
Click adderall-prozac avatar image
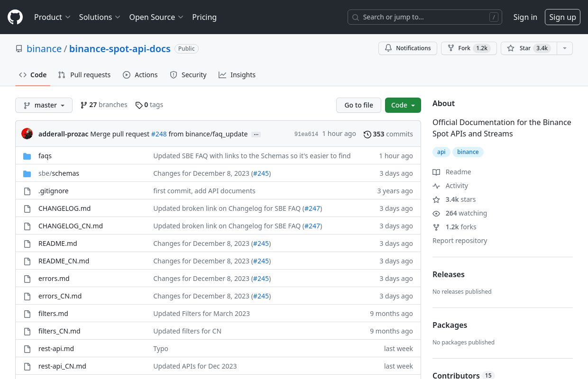point(27,134)
